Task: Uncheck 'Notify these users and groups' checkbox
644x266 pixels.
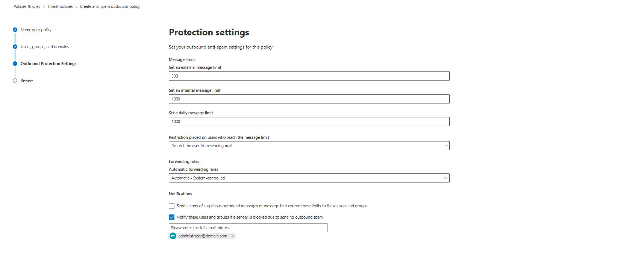Action: (172, 217)
